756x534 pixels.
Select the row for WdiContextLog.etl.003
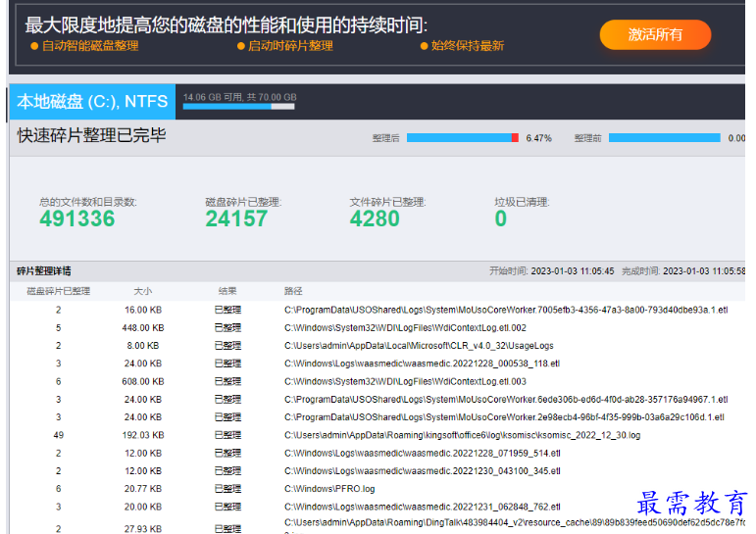[x=378, y=382]
